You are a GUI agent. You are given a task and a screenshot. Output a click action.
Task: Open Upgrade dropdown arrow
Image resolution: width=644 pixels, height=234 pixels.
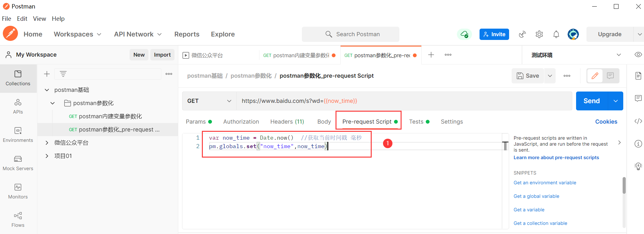[639, 34]
